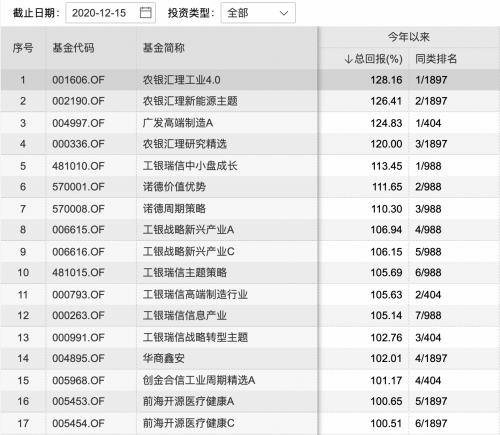Viewport: 500px width, 435px height.
Task: Expand the 投资类型 dropdown arrow
Action: point(284,13)
